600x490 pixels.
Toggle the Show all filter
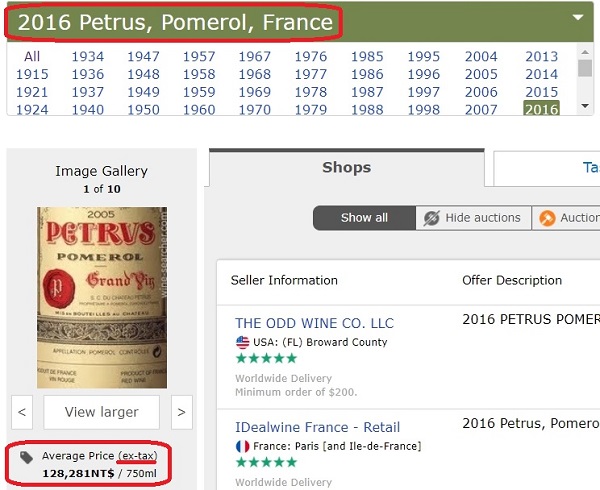click(364, 218)
